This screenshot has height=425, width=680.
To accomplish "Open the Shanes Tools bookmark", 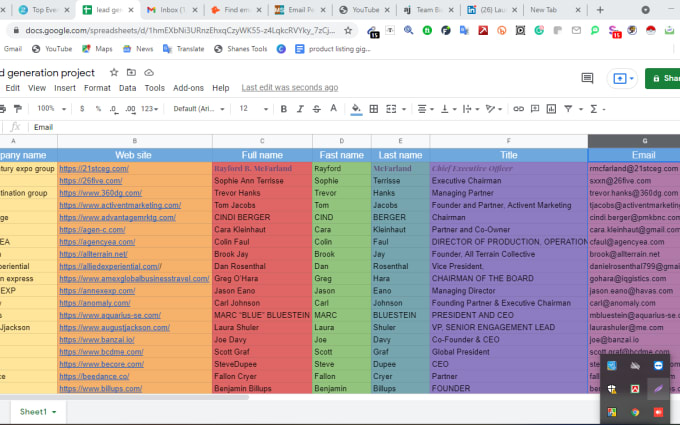I will [x=241, y=49].
